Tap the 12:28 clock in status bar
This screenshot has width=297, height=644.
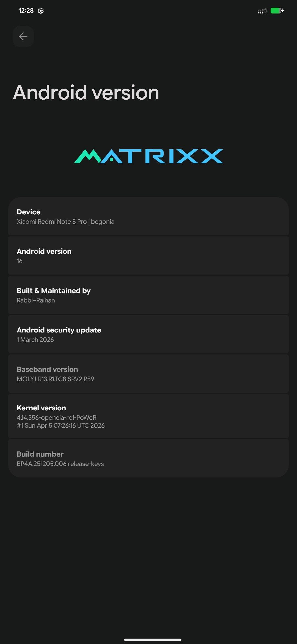point(26,11)
